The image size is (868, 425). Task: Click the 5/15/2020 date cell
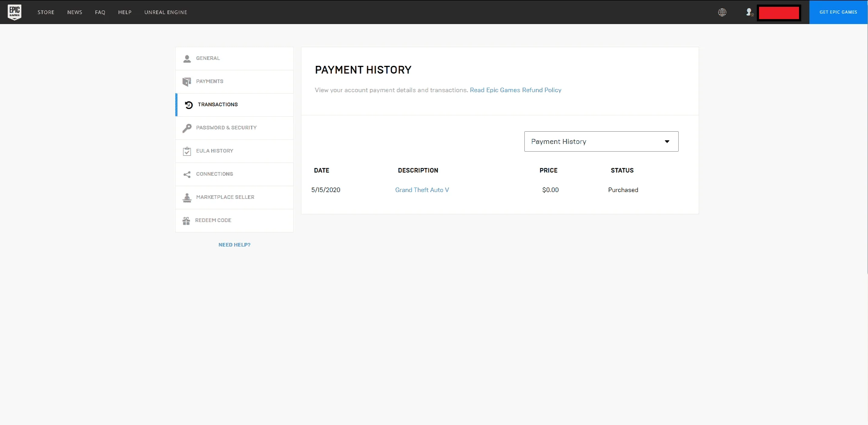click(326, 190)
